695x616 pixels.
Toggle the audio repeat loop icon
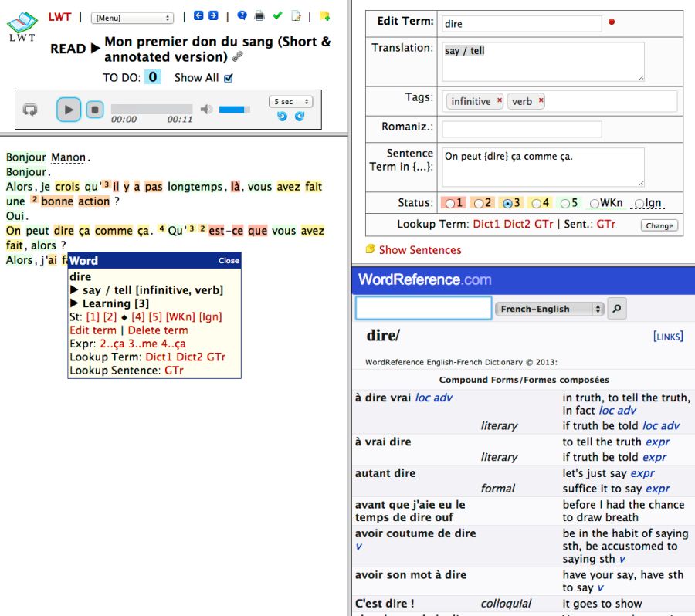[x=30, y=110]
